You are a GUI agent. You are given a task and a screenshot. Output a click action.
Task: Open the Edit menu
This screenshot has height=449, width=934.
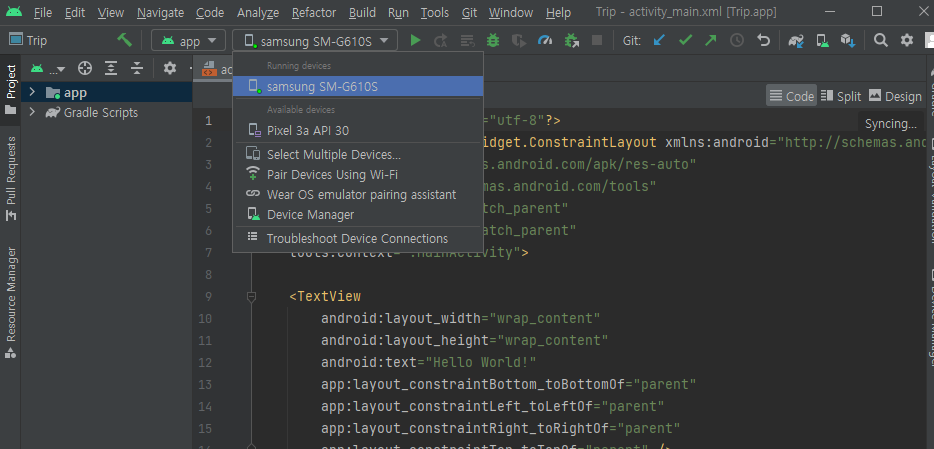coord(75,13)
